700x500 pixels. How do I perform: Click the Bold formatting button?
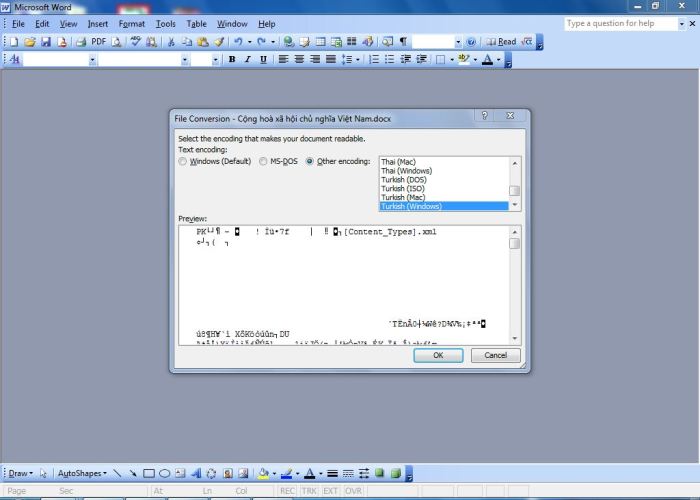[x=232, y=59]
